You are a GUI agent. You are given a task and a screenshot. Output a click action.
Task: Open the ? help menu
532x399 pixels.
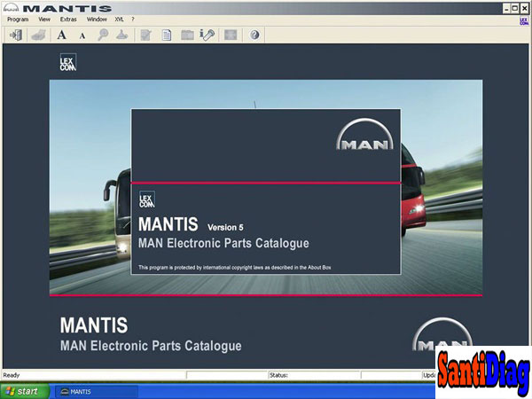tap(133, 20)
